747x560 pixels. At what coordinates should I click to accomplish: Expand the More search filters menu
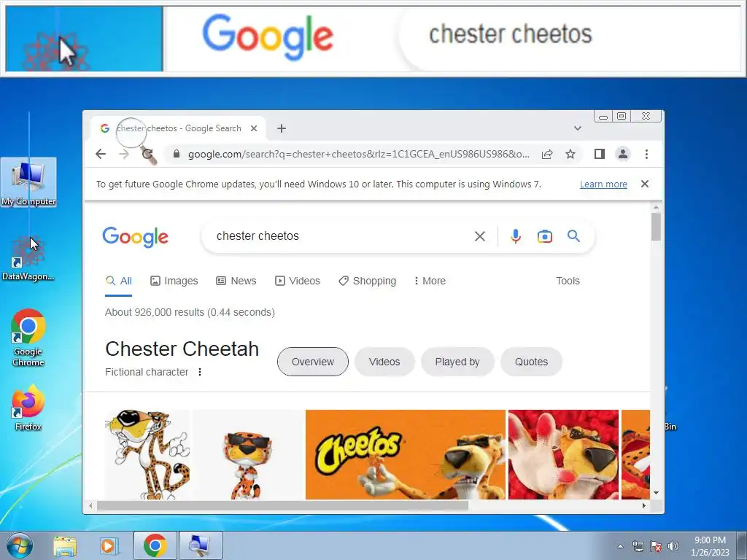coord(430,281)
